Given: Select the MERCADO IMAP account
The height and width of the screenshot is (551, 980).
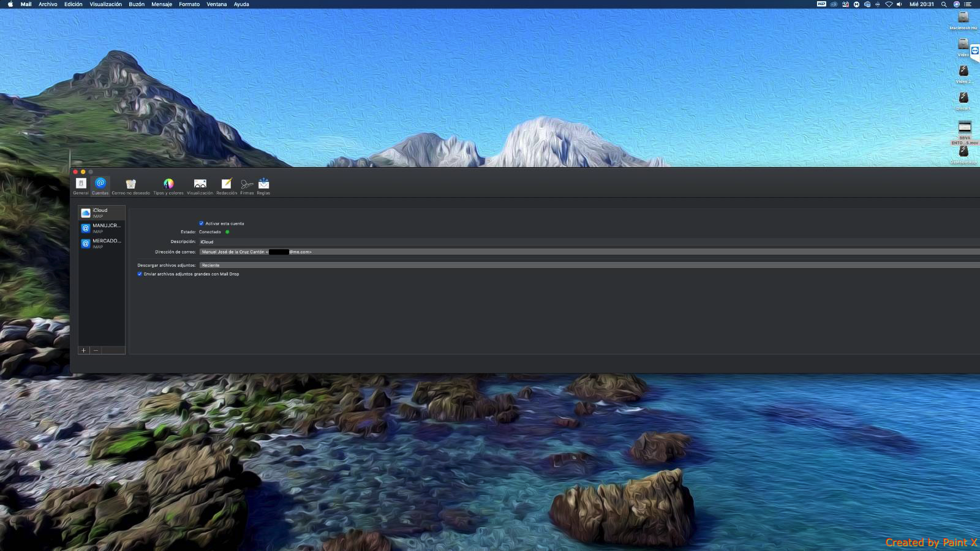Looking at the screenshot, I should tap(102, 244).
